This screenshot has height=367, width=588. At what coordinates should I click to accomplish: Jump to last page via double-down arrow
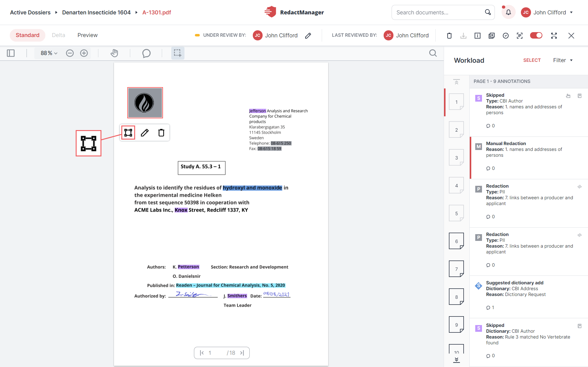point(457,360)
